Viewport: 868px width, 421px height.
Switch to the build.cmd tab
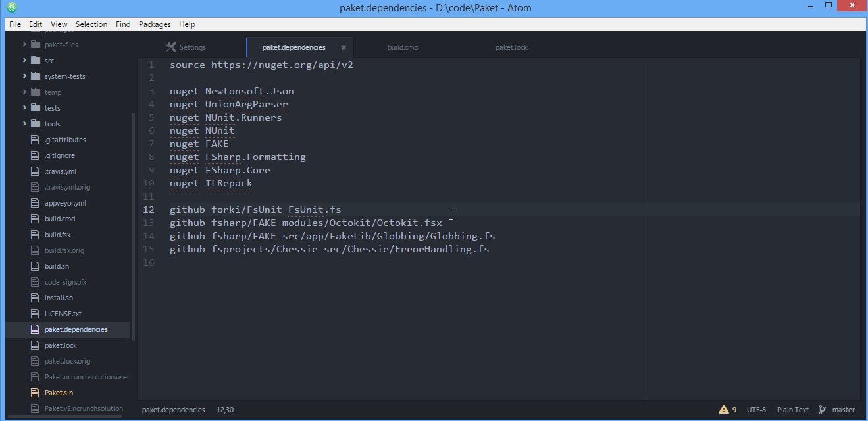pyautogui.click(x=403, y=47)
